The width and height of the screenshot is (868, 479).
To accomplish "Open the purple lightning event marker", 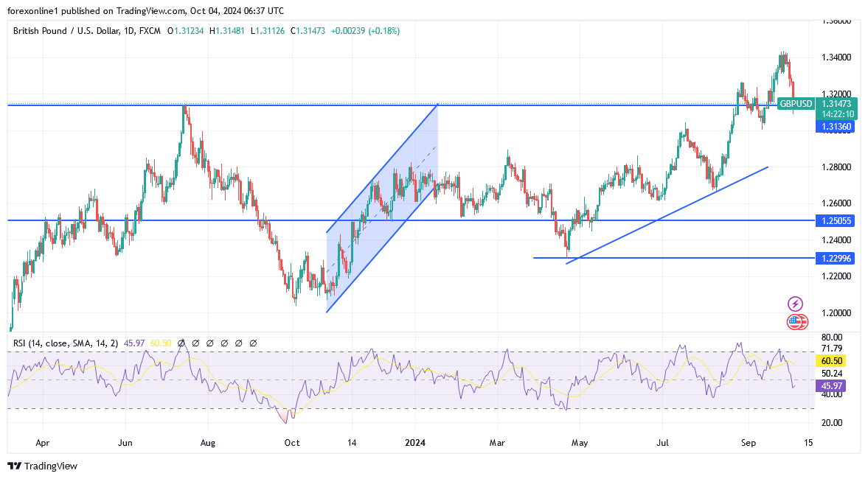I will tap(795, 304).
